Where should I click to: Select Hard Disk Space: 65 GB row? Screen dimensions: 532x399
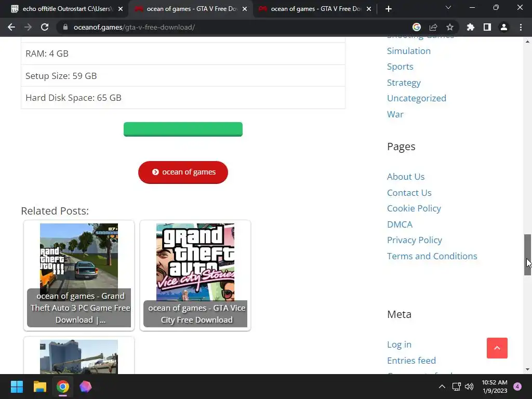[183, 98]
